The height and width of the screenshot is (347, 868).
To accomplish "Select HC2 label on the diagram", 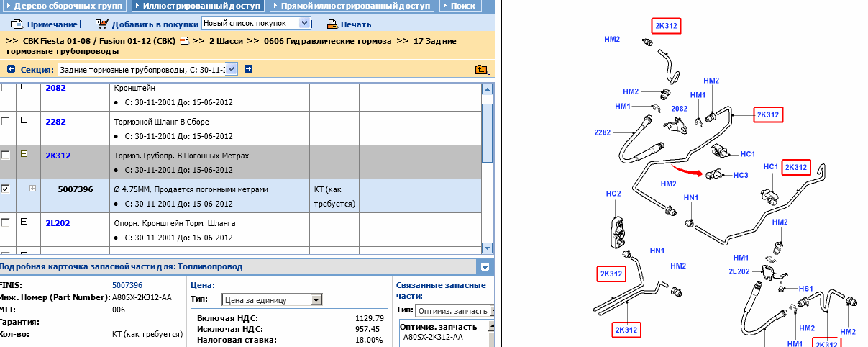I will 613,194.
